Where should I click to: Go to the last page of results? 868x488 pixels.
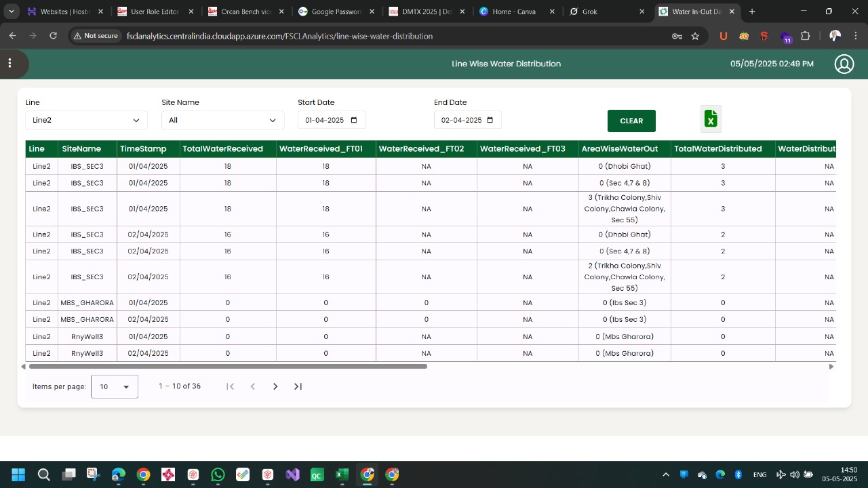(297, 386)
